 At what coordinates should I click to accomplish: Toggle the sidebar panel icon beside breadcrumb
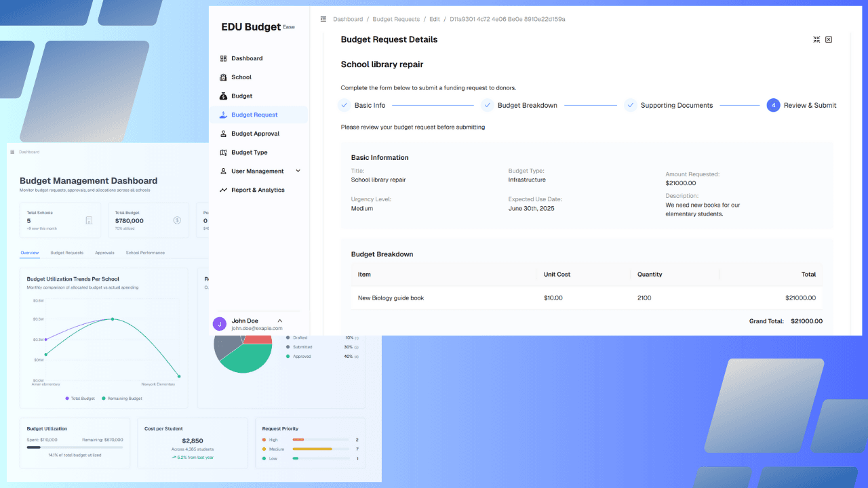(x=323, y=19)
